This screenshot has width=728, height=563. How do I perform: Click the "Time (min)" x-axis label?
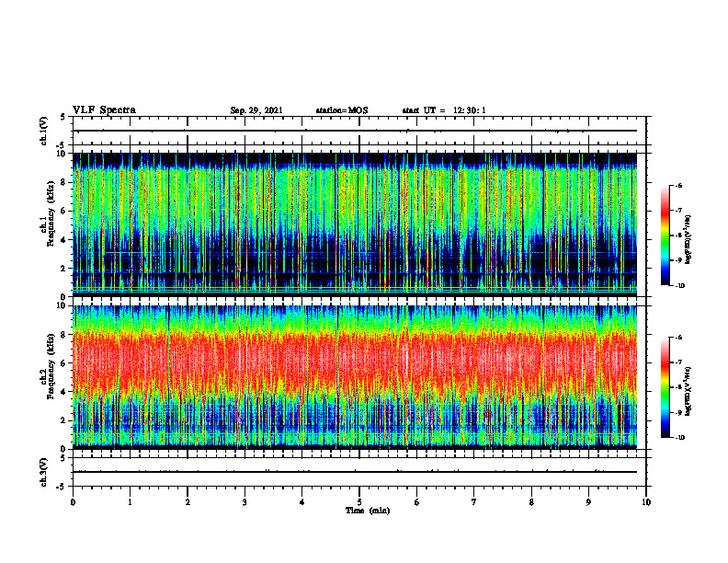pos(368,511)
